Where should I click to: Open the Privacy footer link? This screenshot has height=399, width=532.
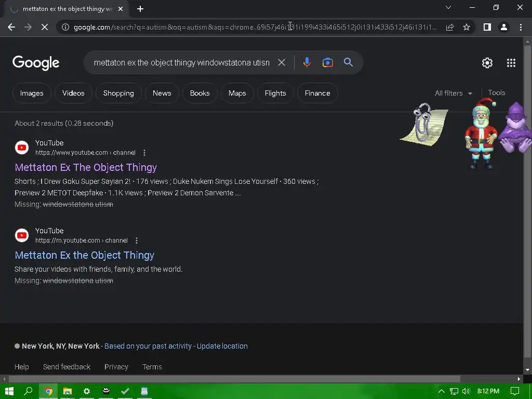pos(116,367)
